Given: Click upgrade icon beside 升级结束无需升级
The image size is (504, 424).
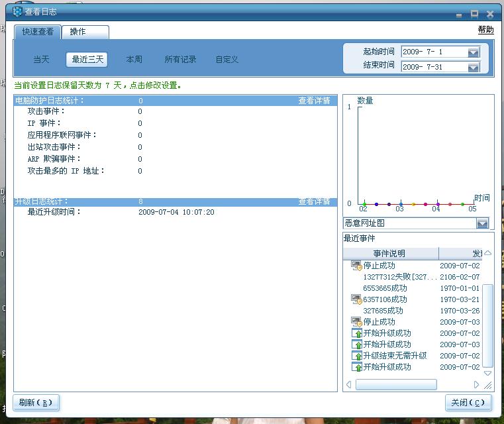Looking at the screenshot, I should click(357, 356).
